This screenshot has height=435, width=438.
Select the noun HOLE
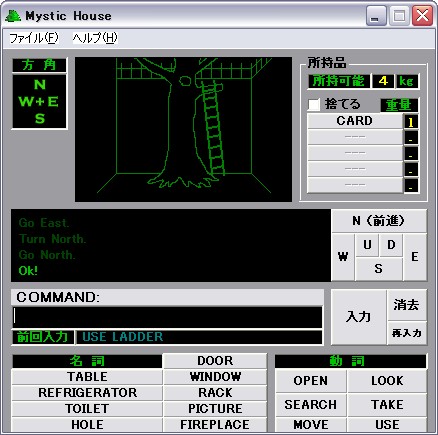click(x=87, y=425)
